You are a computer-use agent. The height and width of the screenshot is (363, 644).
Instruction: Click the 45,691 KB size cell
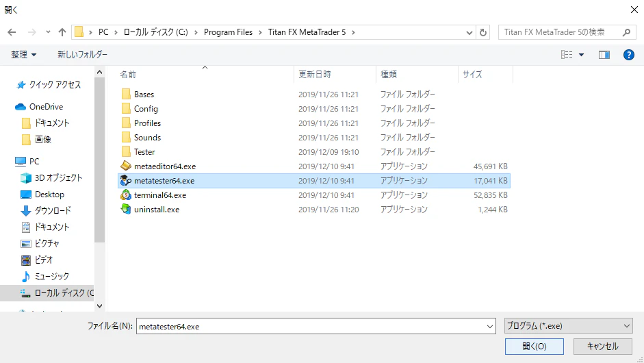491,166
